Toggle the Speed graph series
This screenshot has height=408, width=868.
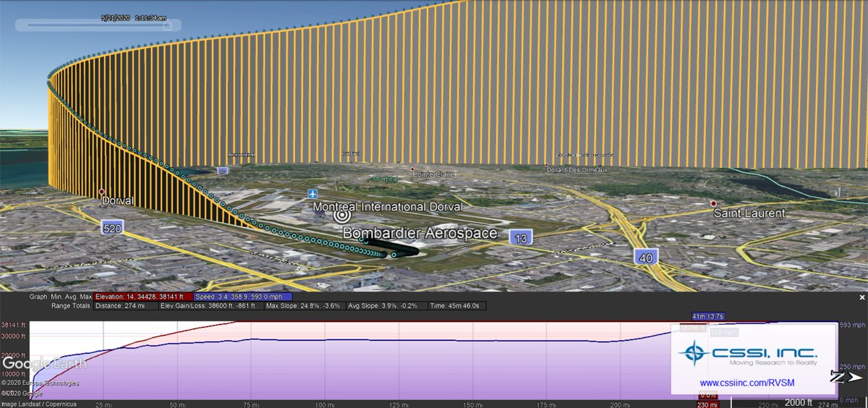click(243, 297)
